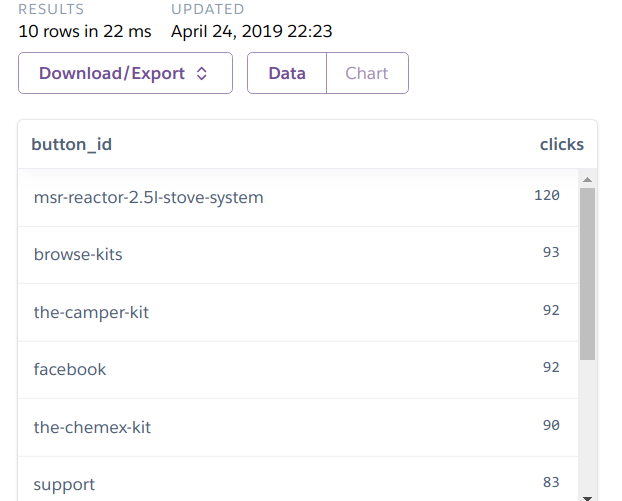This screenshot has height=501, width=622.
Task: Select the the-chemex-kit row
Action: pos(92,427)
